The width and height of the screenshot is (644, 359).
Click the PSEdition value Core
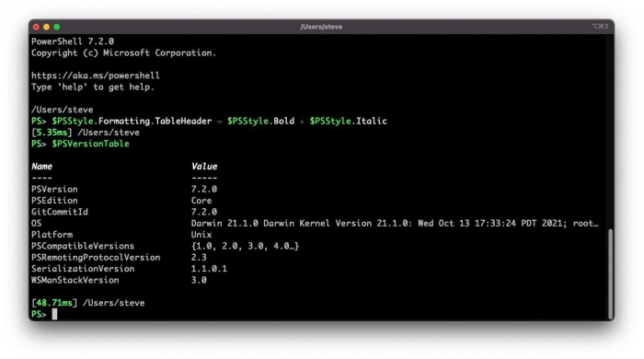coord(201,201)
